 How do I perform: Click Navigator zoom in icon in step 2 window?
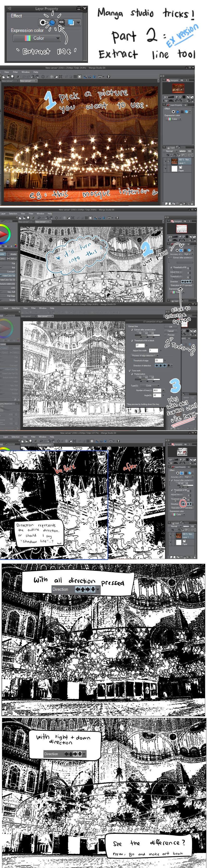click(x=184, y=237)
